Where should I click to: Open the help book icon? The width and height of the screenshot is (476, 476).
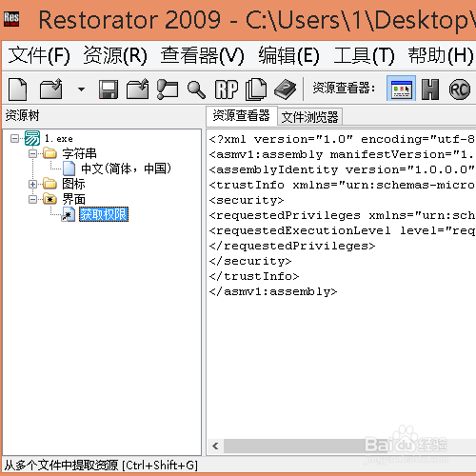point(285,89)
